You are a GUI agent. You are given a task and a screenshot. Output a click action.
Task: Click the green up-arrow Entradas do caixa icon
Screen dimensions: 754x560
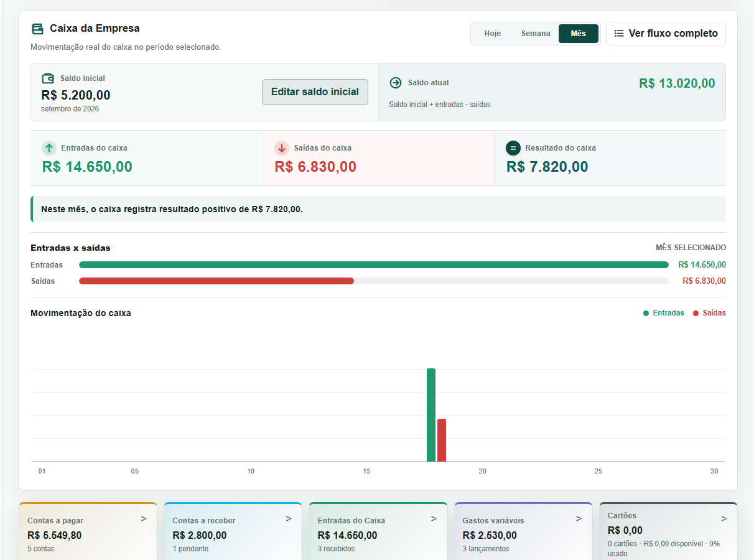[49, 148]
